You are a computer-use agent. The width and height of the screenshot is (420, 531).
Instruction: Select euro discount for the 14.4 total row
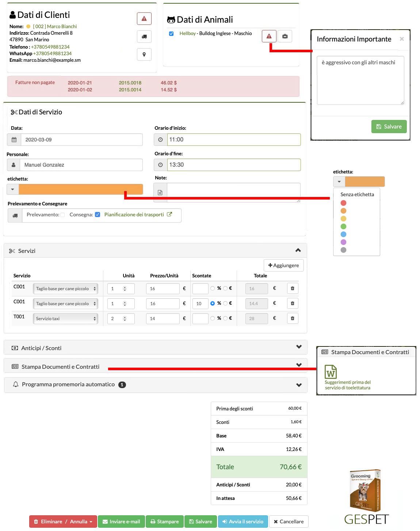(225, 303)
